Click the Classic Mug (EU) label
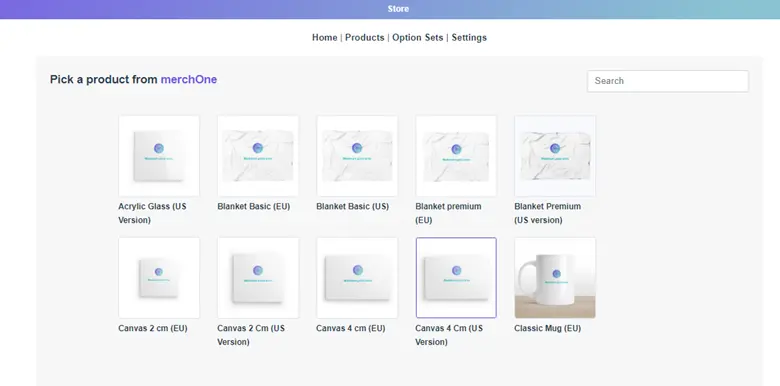780x386 pixels. (x=548, y=328)
